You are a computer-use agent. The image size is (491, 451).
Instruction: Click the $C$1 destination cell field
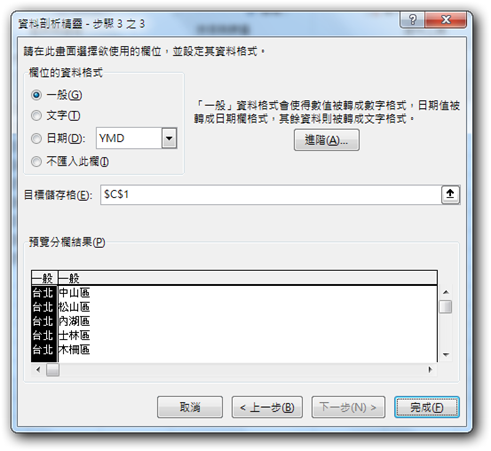pyautogui.click(x=271, y=195)
